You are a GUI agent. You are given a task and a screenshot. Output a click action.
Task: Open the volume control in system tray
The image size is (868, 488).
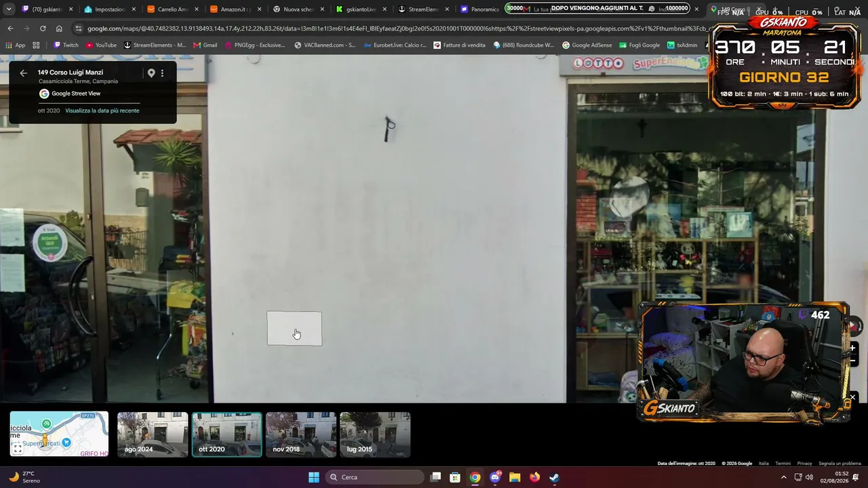coord(809,477)
